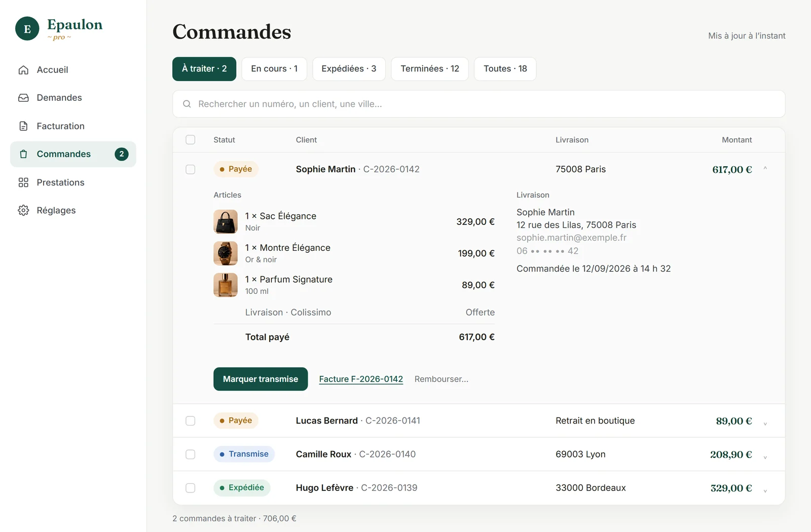The height and width of the screenshot is (532, 811).
Task: Click the Demandes inbox icon
Action: pyautogui.click(x=23, y=98)
